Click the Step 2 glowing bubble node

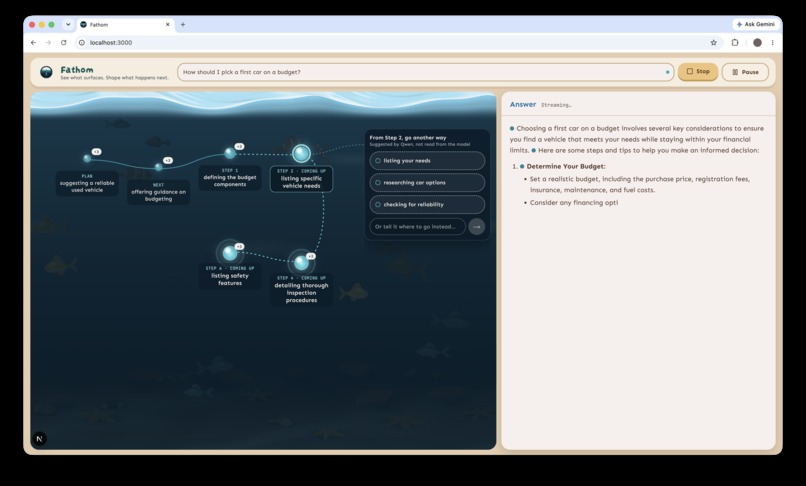pos(301,153)
